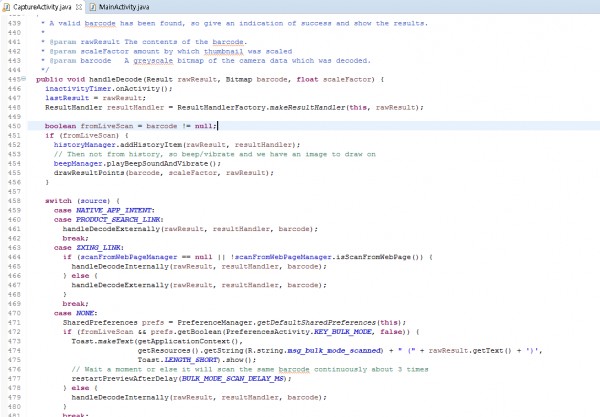This screenshot has height=417, width=600.
Task: Click historyManager on line 452
Action: (85, 145)
